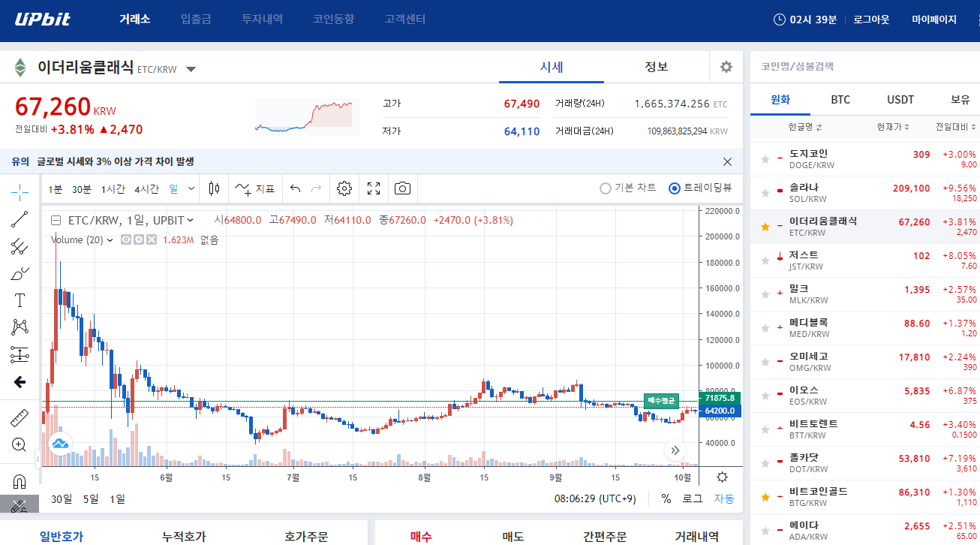Select the 트레이딩뷰 radio button
This screenshot has height=545, width=980.
[674, 188]
